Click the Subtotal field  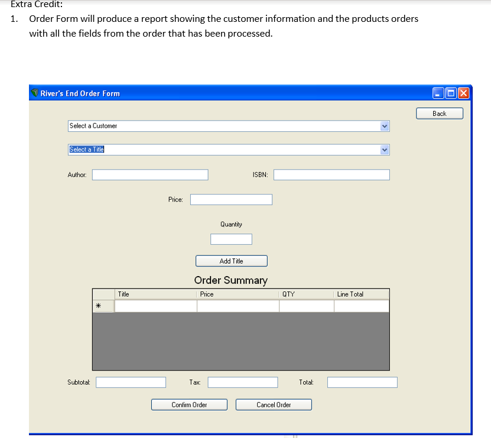131,382
